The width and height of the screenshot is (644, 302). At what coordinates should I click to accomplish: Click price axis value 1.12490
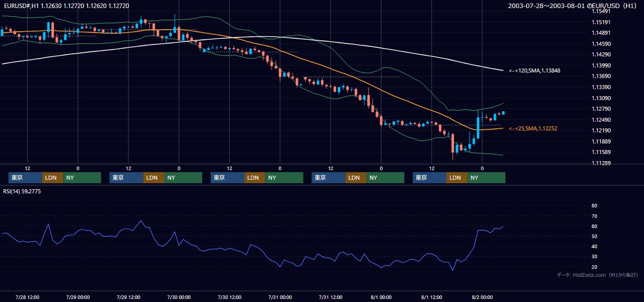click(x=602, y=120)
